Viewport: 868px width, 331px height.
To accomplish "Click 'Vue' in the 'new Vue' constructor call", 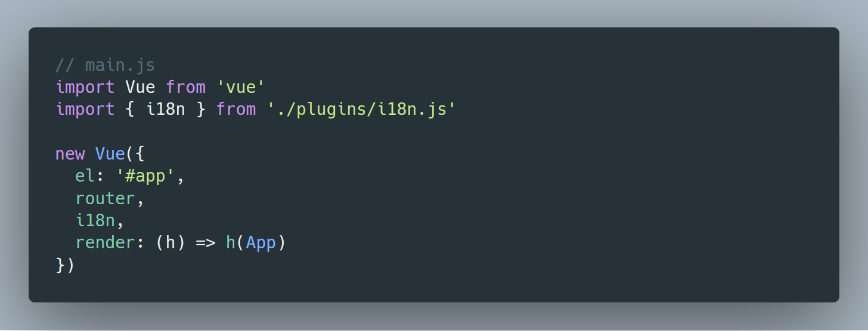I will [x=110, y=154].
